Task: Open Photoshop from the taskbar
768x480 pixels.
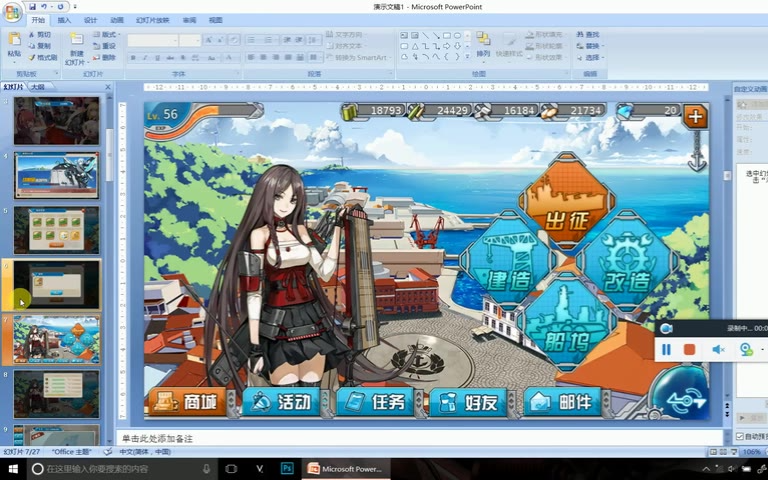Action: pyautogui.click(x=287, y=469)
